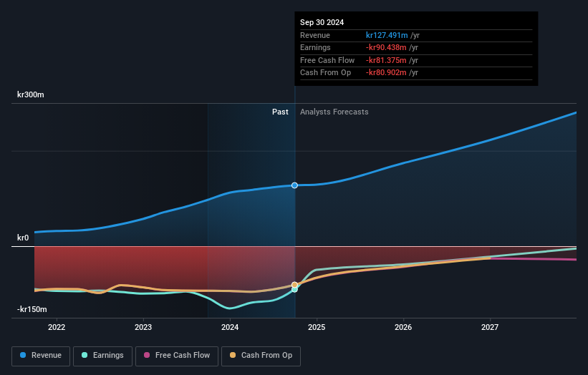Click the -kr150m y-axis label
588x375 pixels.
[32, 309]
